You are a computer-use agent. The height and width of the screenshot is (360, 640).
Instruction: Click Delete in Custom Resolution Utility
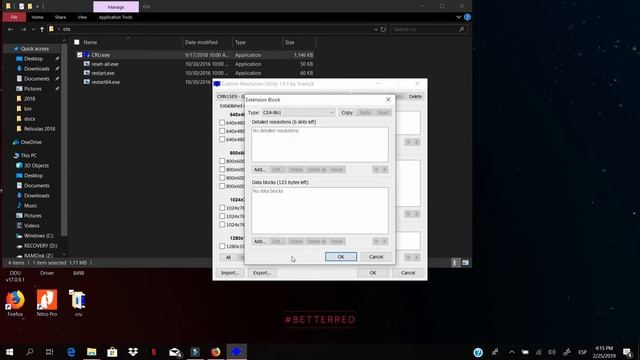(415, 96)
